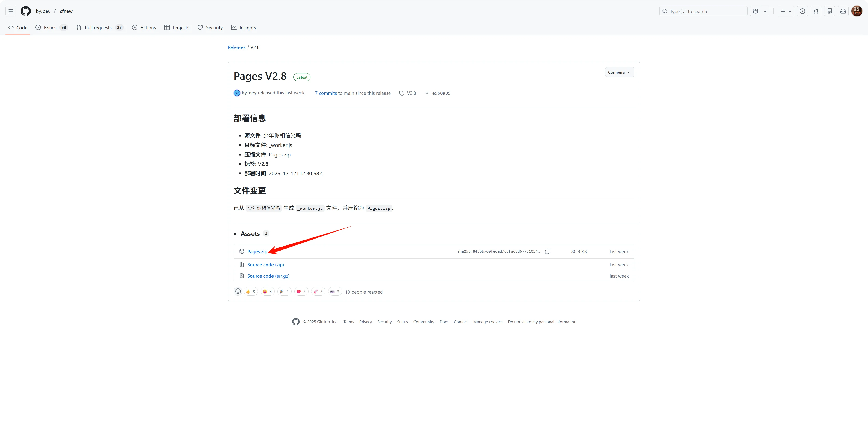
Task: Open the user profile avatar menu
Action: 856,11
